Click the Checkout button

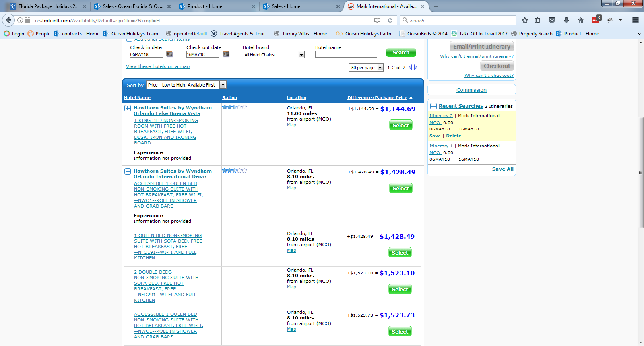point(497,66)
